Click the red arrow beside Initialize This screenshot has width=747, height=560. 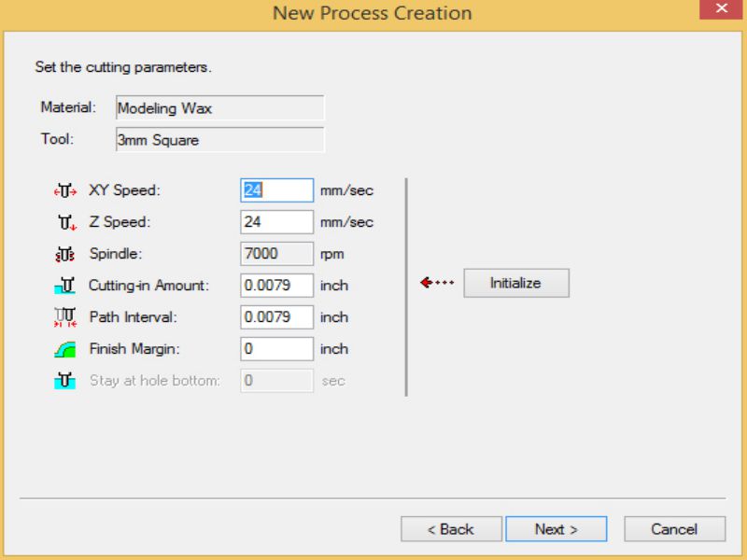coord(437,284)
